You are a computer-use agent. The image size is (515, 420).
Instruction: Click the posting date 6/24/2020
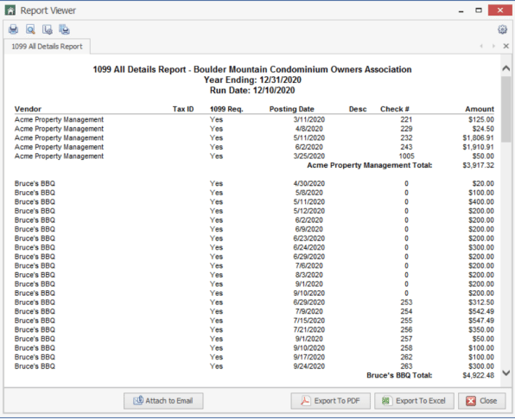(x=308, y=248)
